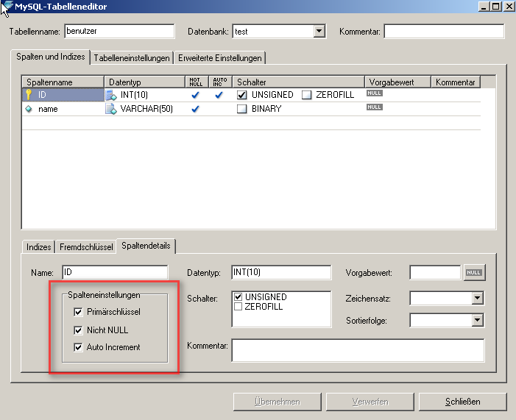Click the datatype icon next to INT(10)

pyautogui.click(x=111, y=95)
